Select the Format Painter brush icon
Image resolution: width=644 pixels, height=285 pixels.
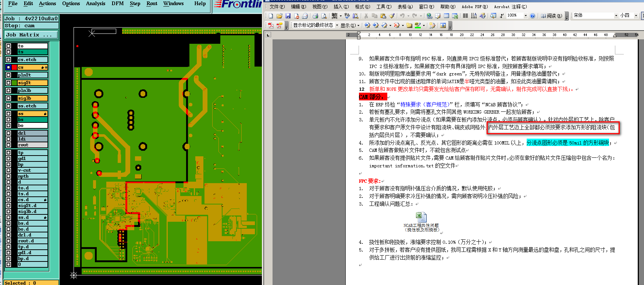[x=391, y=16]
